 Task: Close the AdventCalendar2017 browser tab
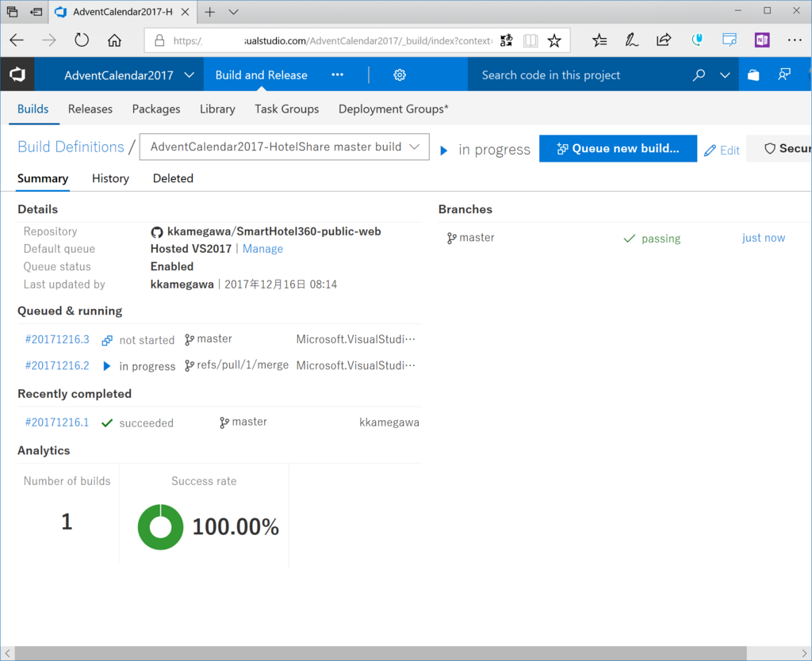[185, 11]
